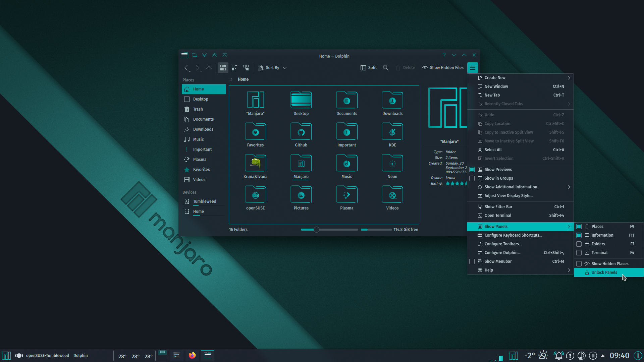
Task: Click the weather widget in the tray
Action: click(536, 355)
